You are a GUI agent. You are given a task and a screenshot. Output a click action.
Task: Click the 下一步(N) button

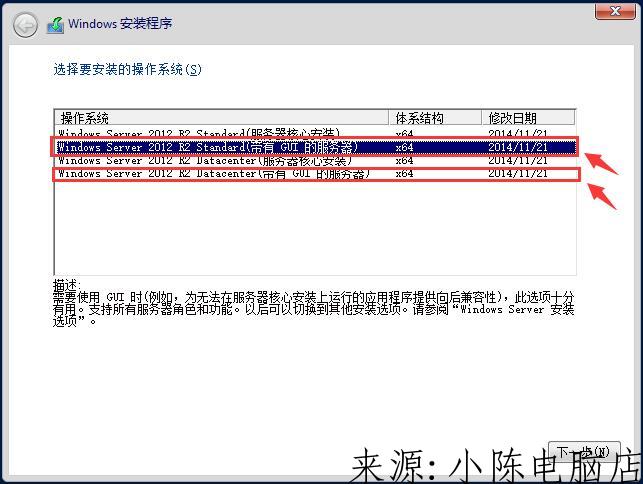(x=584, y=452)
